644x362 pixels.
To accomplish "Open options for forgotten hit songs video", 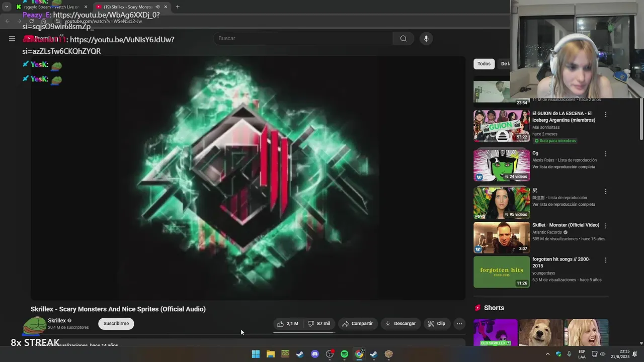I will (606, 260).
